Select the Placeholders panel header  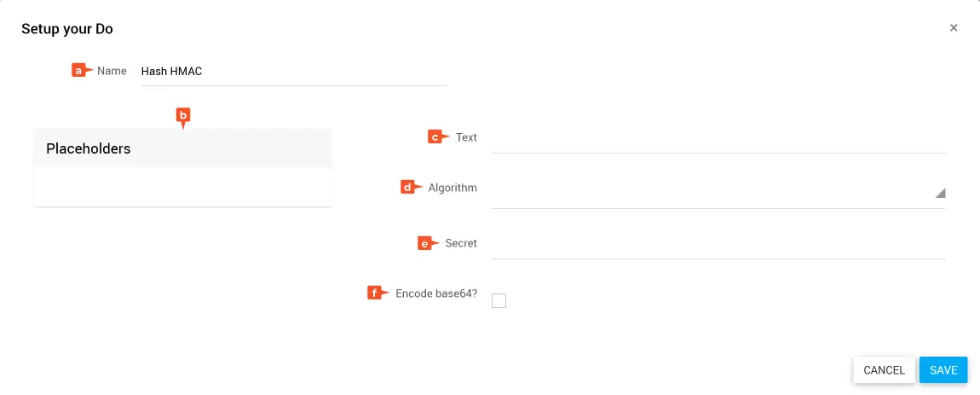click(182, 148)
